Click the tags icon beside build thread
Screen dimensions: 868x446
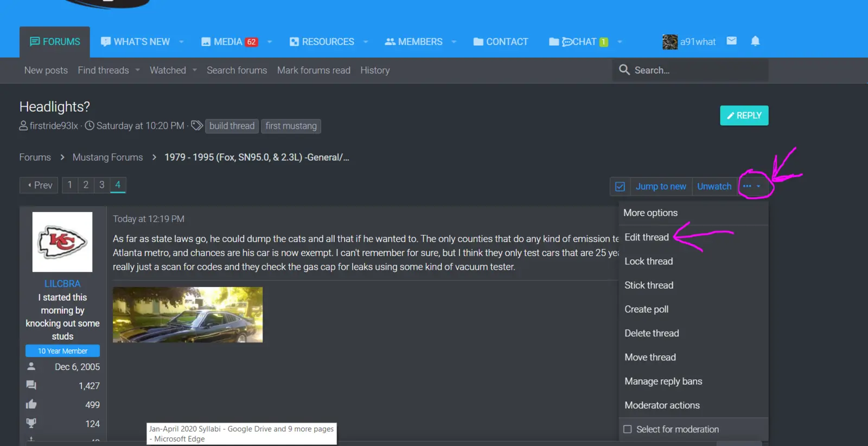tap(196, 125)
